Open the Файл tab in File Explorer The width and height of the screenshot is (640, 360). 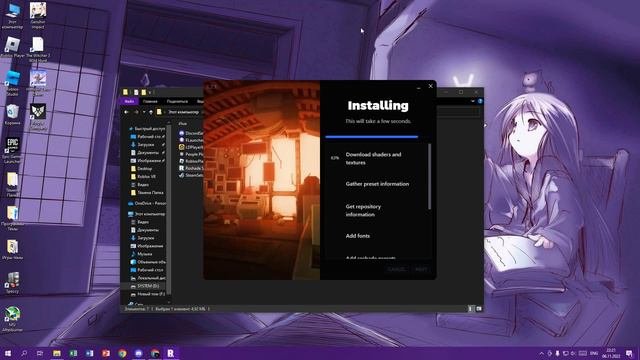coord(129,101)
